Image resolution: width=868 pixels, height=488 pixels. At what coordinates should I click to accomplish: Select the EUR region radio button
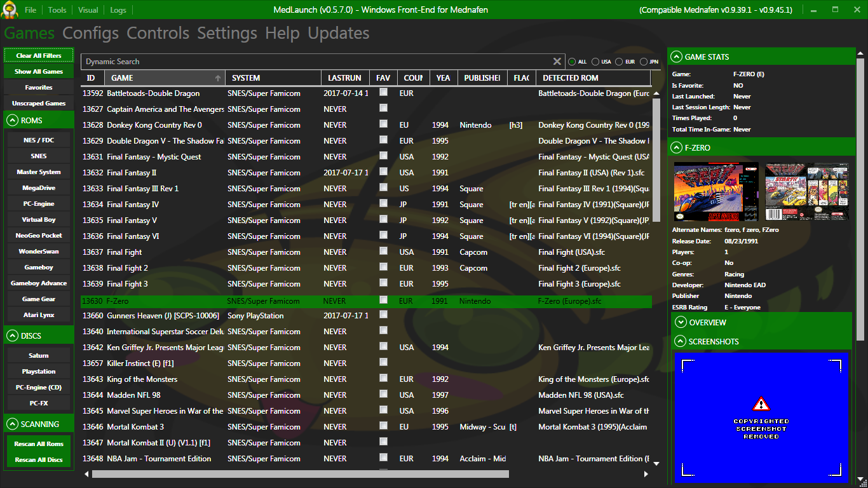(619, 62)
